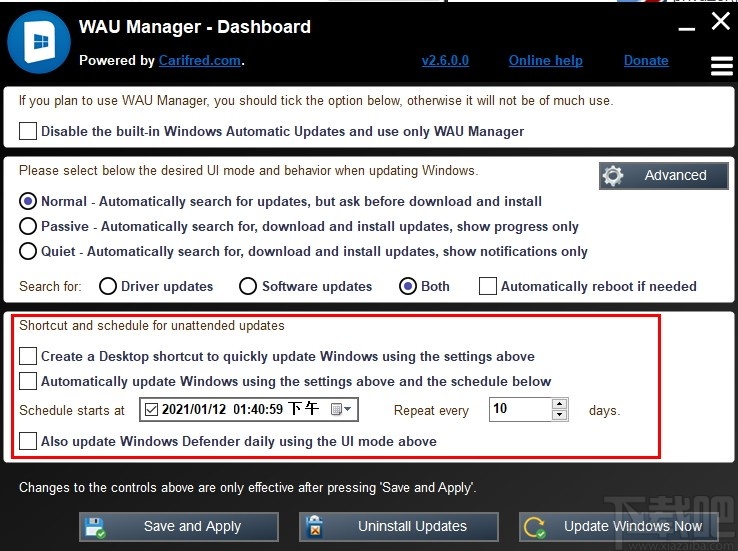Click the Donate link
The width and height of the screenshot is (738, 551).
(646, 61)
